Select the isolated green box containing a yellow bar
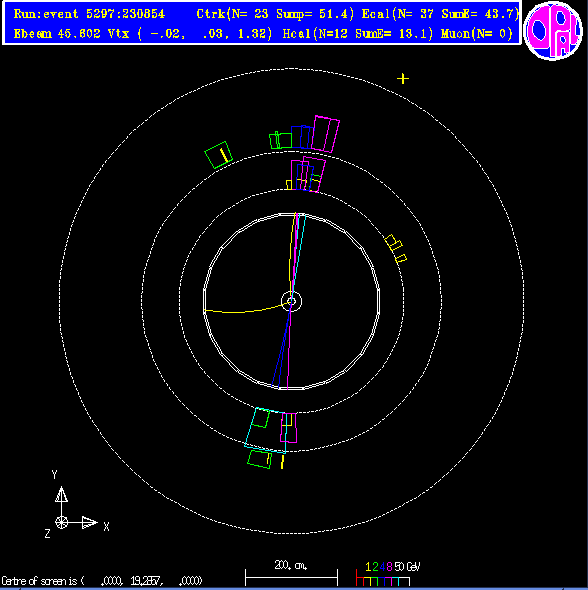This screenshot has width=588, height=590. point(219,155)
